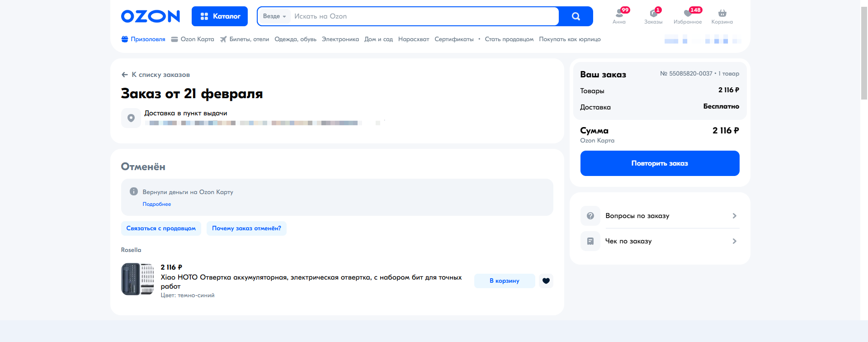Open the Заказы icon
Image resolution: width=868 pixels, height=342 pixels.
(653, 16)
